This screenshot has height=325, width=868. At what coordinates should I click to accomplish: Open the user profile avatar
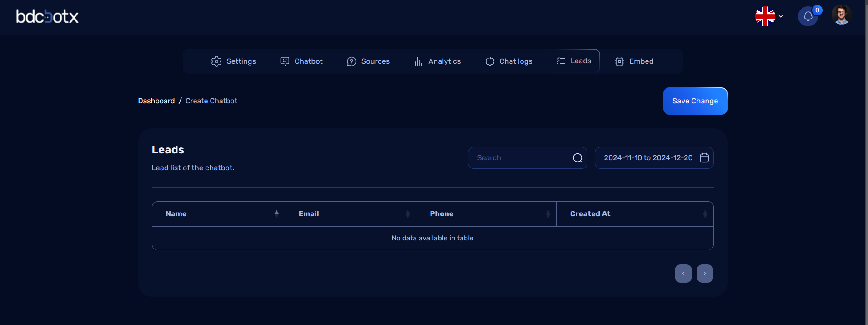(841, 15)
